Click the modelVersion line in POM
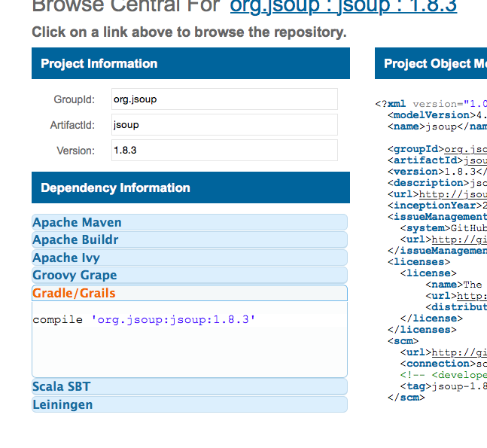The width and height of the screenshot is (487, 448). [x=437, y=115]
